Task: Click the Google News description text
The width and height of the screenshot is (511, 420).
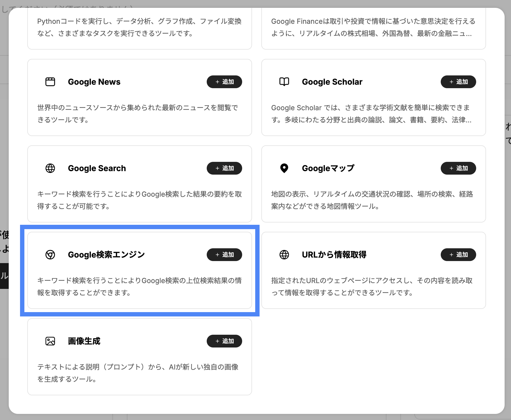Action: pos(138,114)
